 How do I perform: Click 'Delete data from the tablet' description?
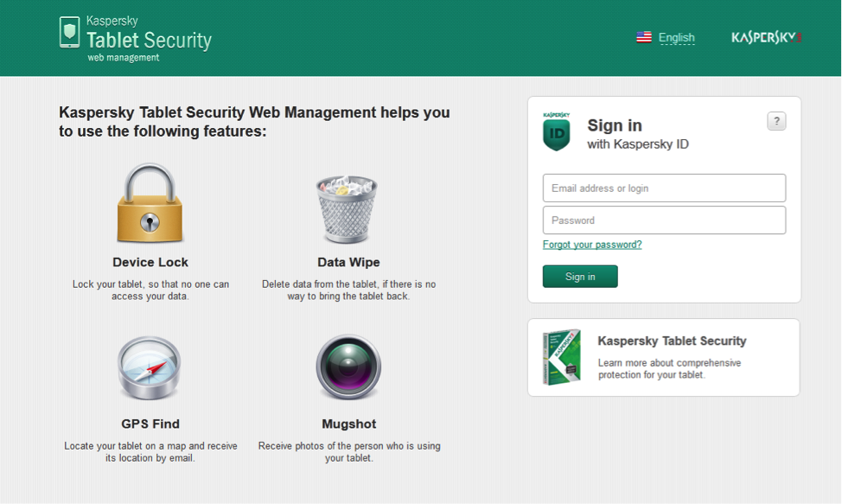[349, 290]
